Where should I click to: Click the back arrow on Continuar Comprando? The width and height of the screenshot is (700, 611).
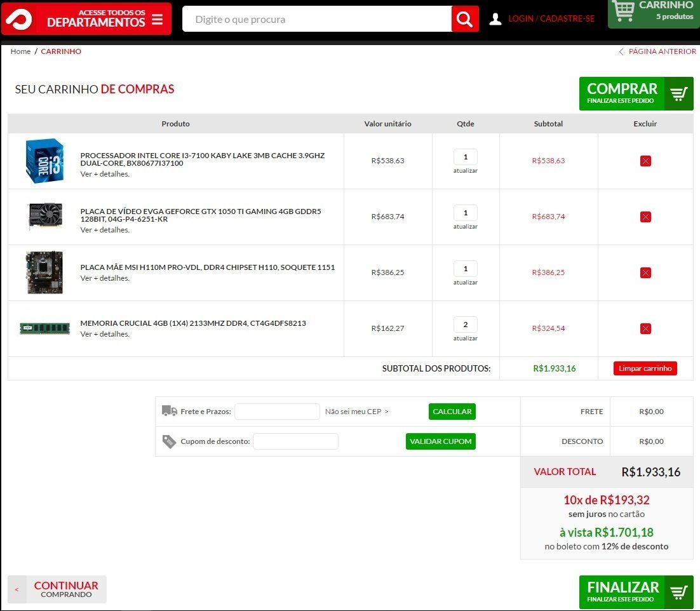click(17, 589)
